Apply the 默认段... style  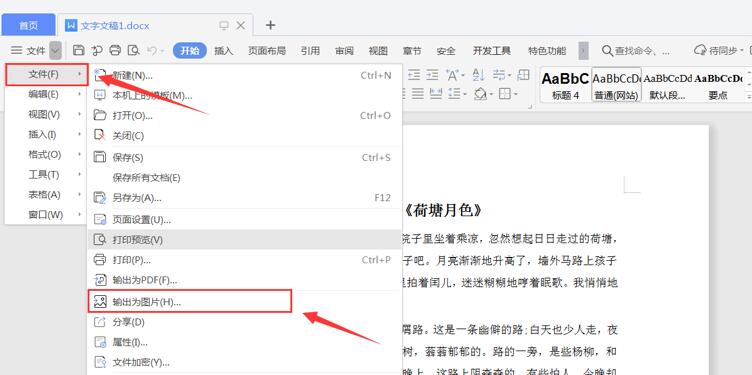click(x=667, y=85)
